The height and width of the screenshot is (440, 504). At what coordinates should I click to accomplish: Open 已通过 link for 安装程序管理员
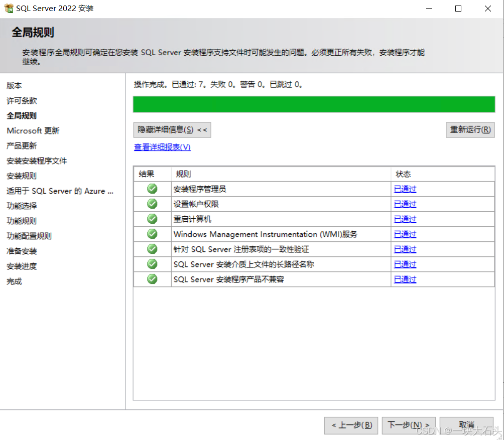[x=405, y=189]
